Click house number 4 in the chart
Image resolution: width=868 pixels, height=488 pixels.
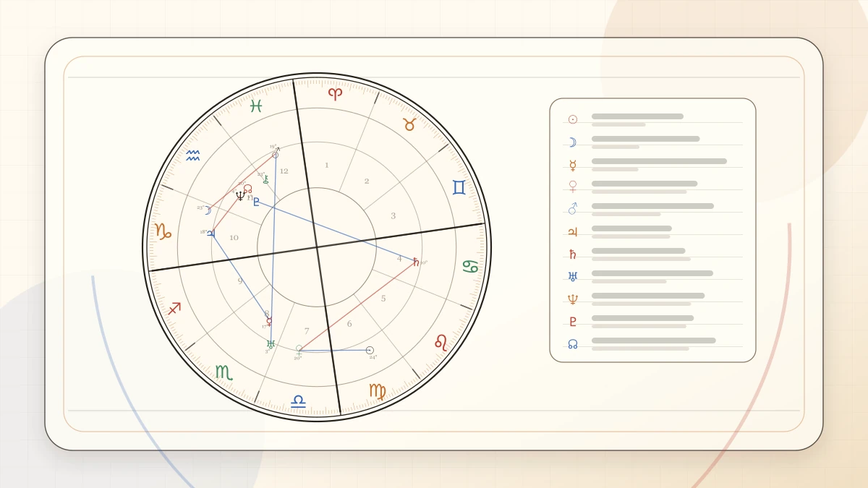coord(399,259)
